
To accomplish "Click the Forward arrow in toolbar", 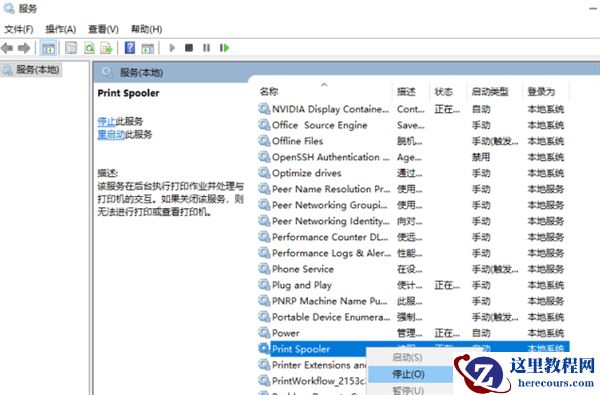I will tap(24, 48).
